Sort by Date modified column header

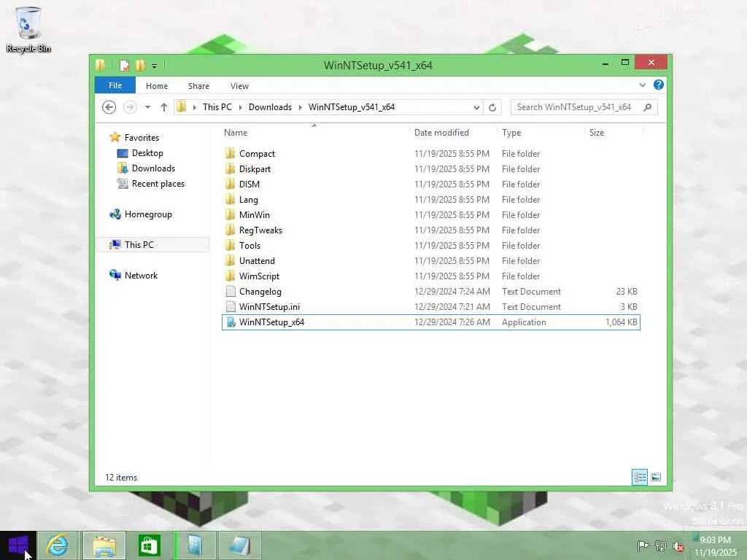point(452,133)
